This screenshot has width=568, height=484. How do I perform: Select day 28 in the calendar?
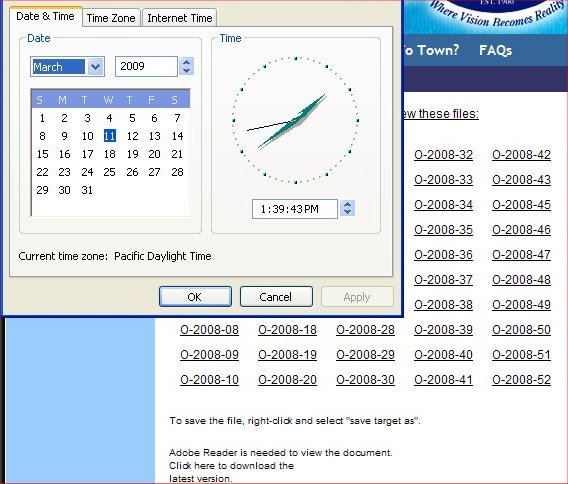[x=177, y=172]
